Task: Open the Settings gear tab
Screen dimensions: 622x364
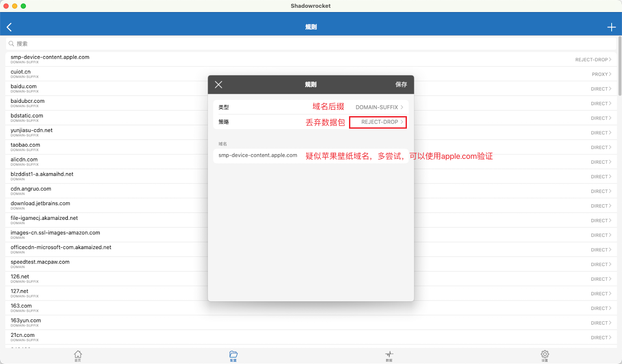Action: tap(545, 356)
